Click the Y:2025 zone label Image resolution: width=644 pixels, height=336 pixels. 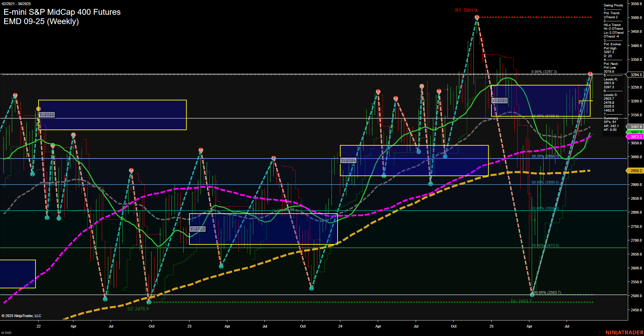tap(500, 100)
